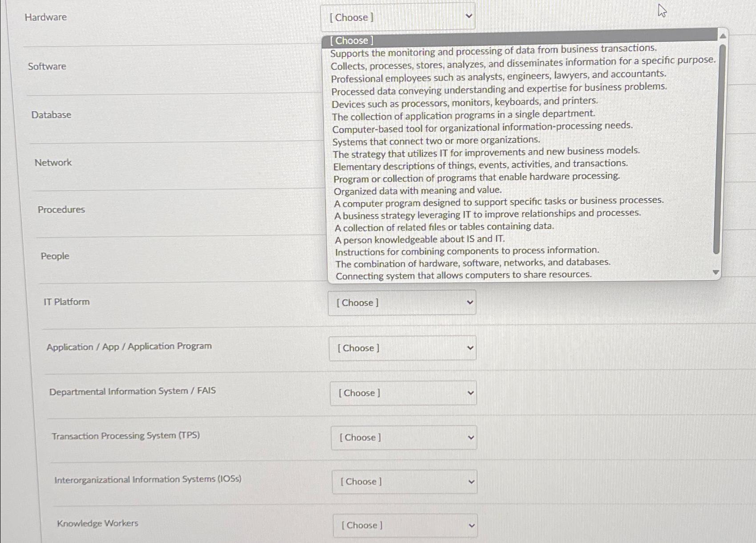Viewport: 756px width, 543px height.
Task: Select "Connecting system that allows computers to share resources"
Action: click(x=464, y=275)
